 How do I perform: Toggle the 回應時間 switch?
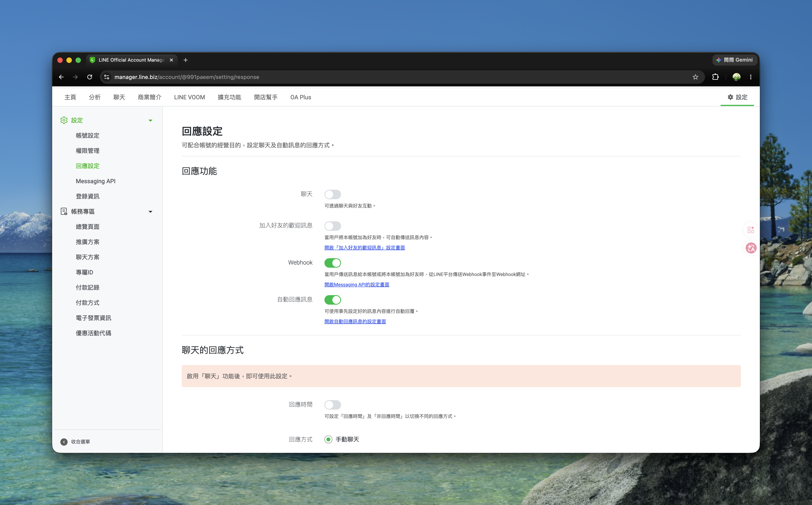333,405
